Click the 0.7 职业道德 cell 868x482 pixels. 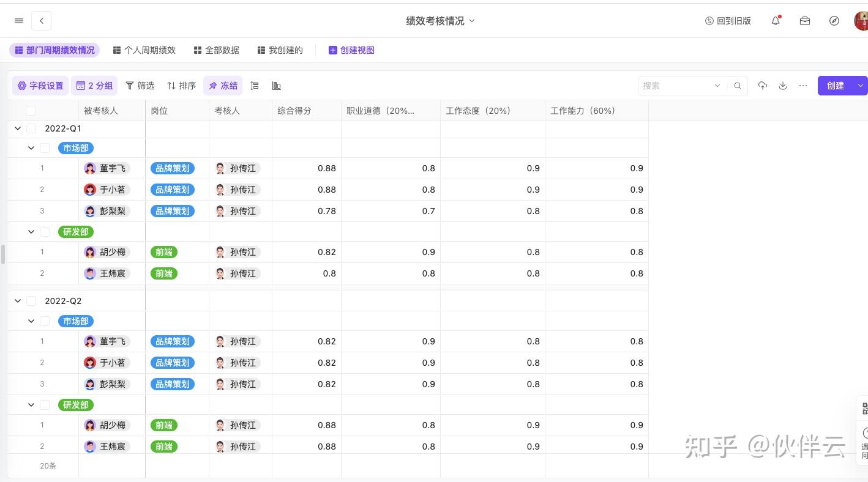pos(391,211)
